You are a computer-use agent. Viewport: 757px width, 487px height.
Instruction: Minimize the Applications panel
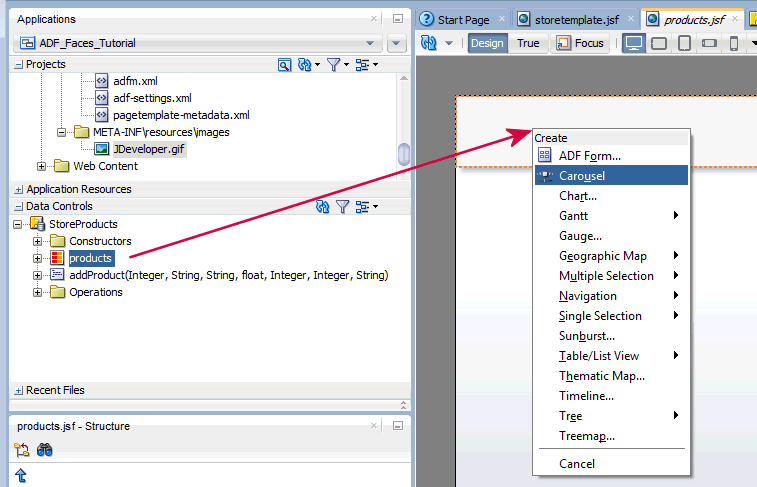398,19
